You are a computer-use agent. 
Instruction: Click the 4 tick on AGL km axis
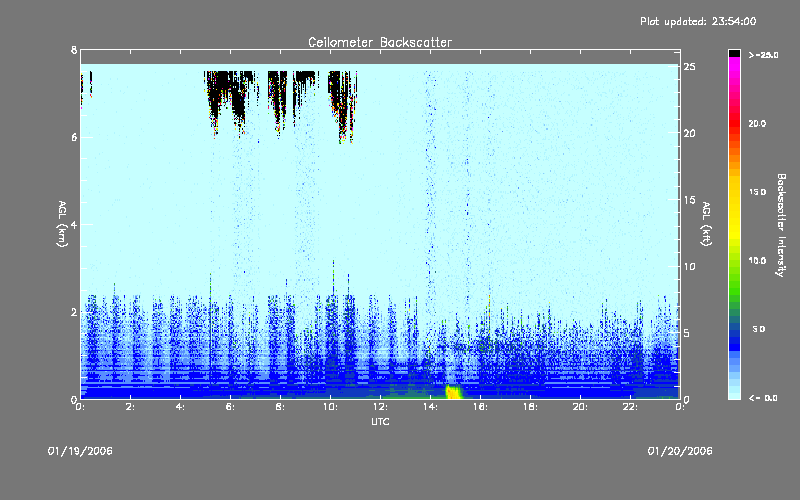pos(74,224)
